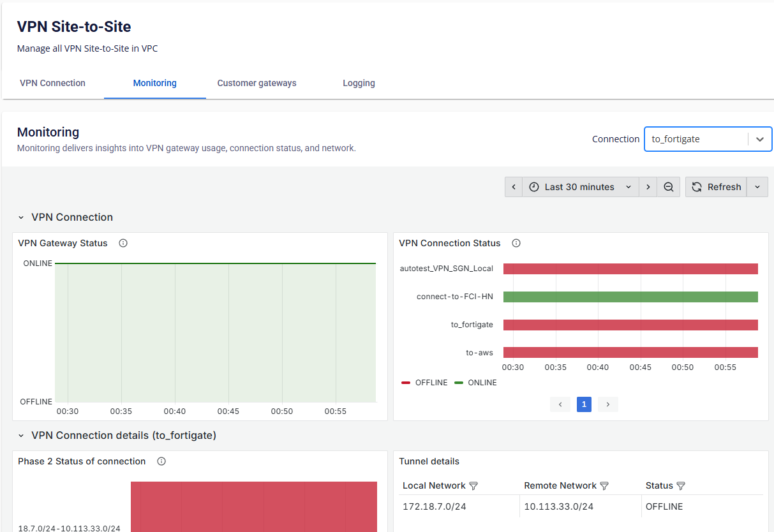Open the Connection dropdown to_fortigate
Screen dimensions: 774x532
[708, 139]
